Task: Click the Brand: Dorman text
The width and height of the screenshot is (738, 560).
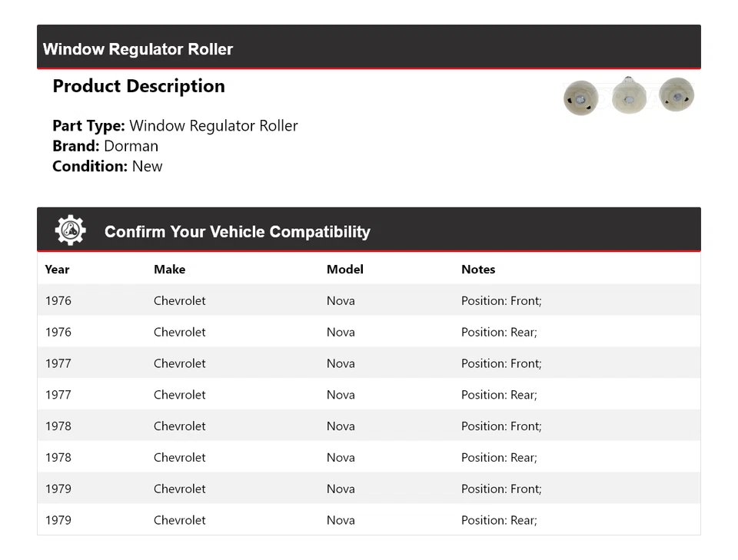Action: point(105,146)
